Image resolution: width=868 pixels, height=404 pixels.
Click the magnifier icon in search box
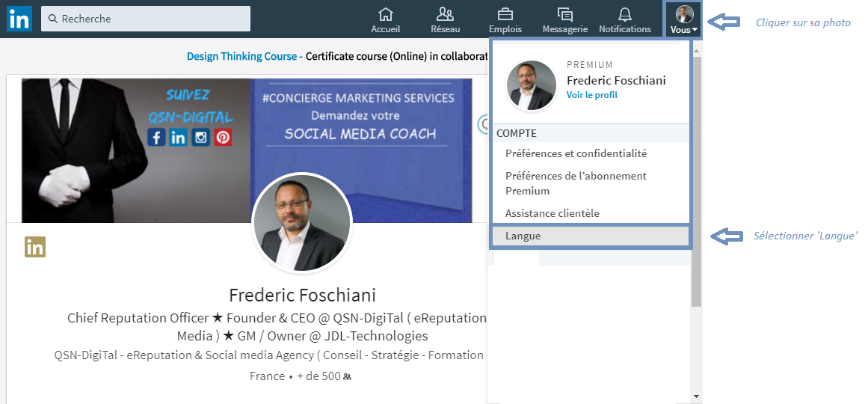53,19
